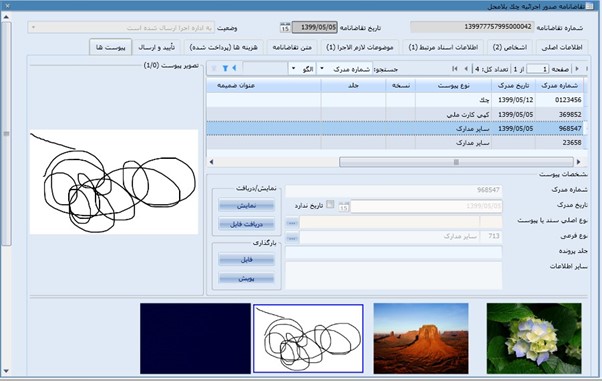Go to first page of attachment list
Viewport: 602px width, 381px height.
[x=455, y=69]
